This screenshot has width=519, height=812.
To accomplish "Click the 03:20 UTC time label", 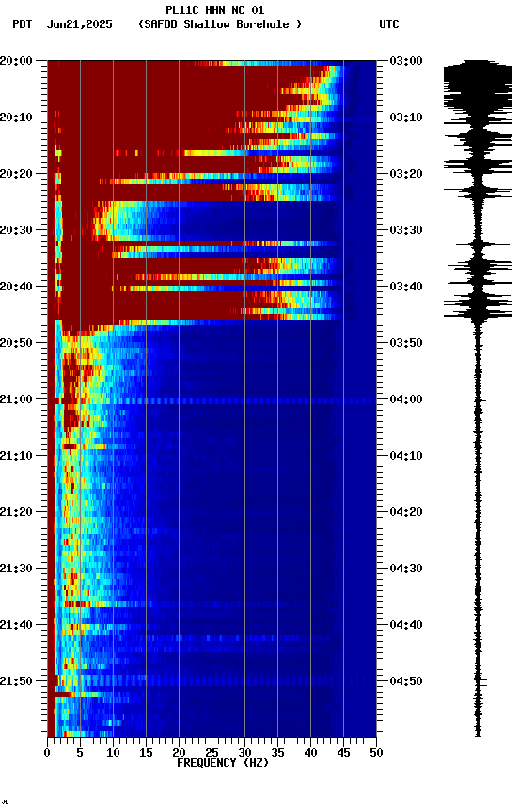I will click(x=406, y=174).
